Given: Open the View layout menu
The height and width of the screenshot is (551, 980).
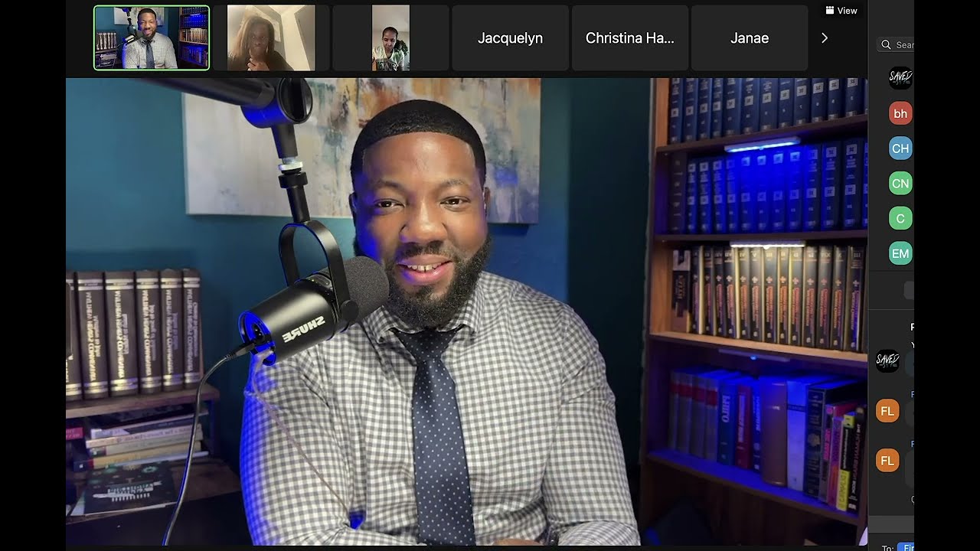Looking at the screenshot, I should tap(841, 11).
